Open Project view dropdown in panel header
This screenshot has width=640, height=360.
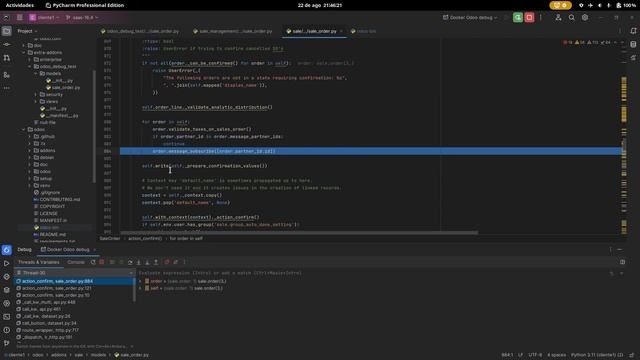[27, 31]
